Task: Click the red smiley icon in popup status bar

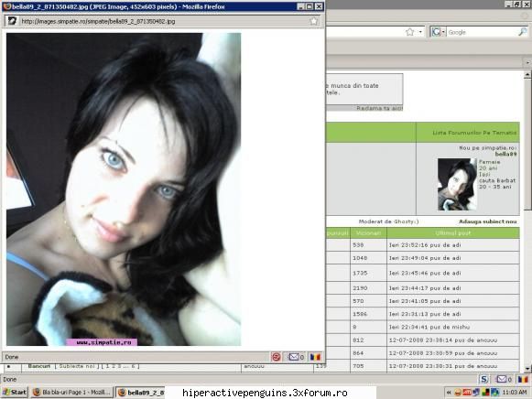Action: [277, 357]
